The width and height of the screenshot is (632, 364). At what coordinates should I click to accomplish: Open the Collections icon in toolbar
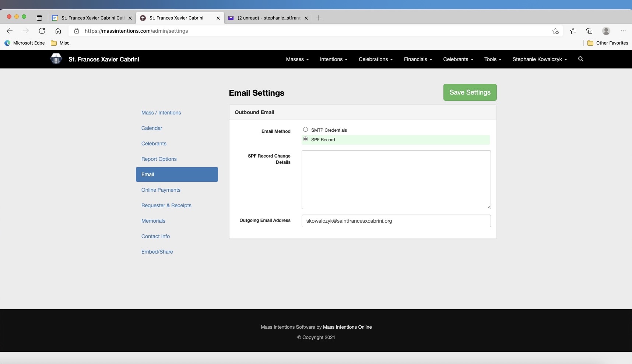coord(589,31)
